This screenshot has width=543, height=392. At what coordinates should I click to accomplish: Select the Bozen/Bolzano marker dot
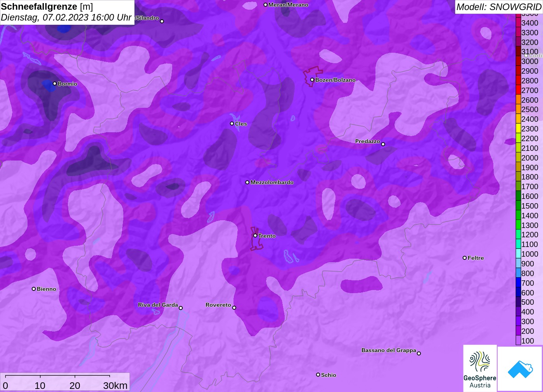[312, 80]
